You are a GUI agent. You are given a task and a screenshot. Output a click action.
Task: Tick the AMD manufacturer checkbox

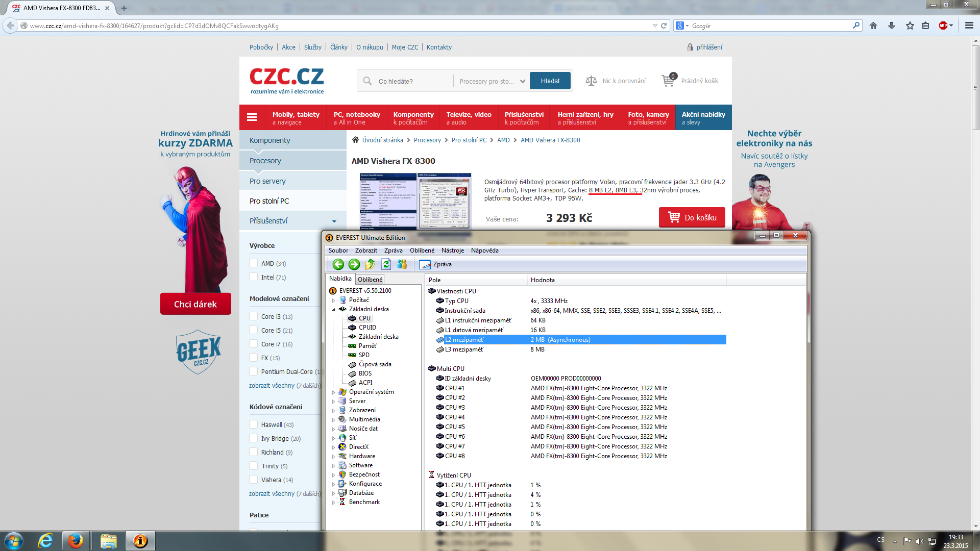[253, 263]
